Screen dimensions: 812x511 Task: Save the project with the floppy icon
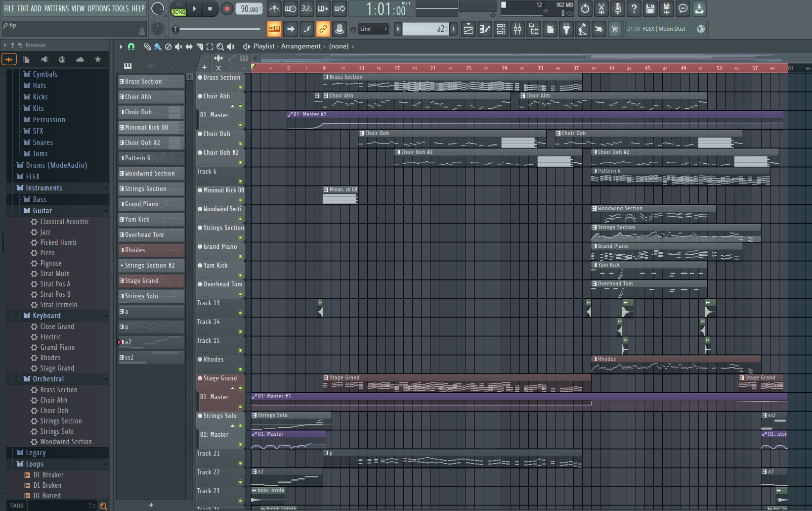click(650, 8)
